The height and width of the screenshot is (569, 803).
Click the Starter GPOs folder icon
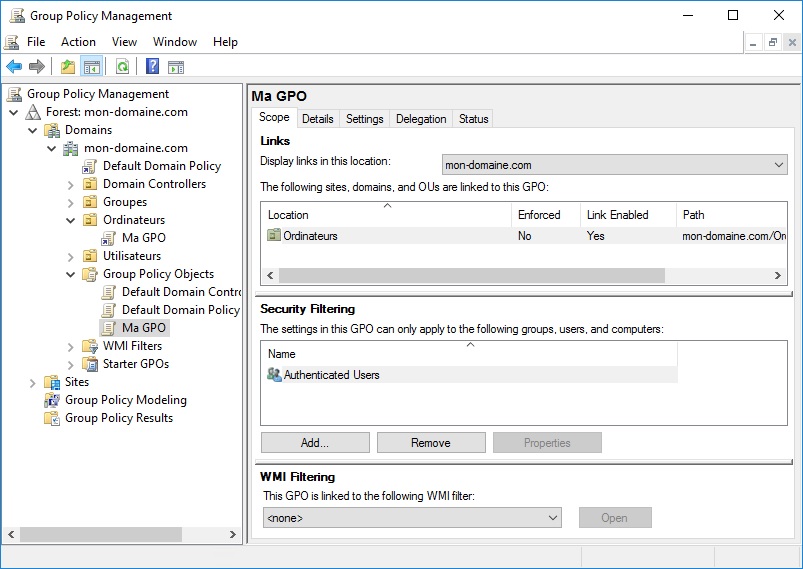pos(90,364)
